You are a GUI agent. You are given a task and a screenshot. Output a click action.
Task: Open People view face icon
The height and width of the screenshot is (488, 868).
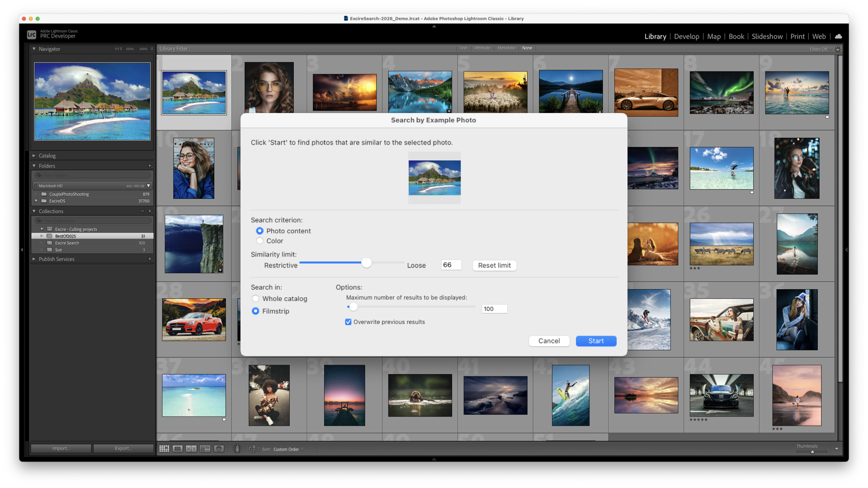click(x=219, y=449)
